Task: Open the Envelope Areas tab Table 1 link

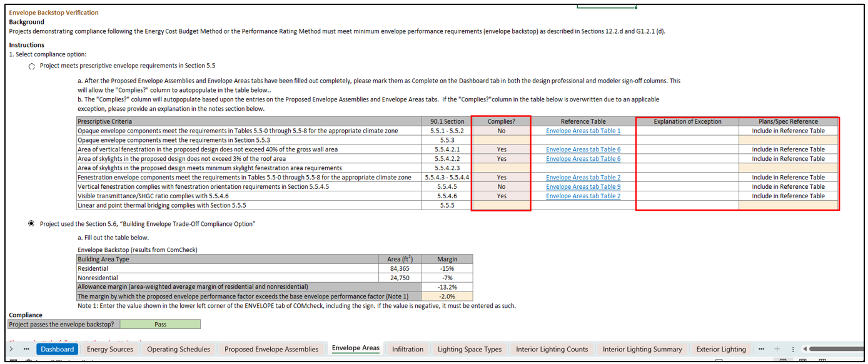Action: click(x=583, y=131)
